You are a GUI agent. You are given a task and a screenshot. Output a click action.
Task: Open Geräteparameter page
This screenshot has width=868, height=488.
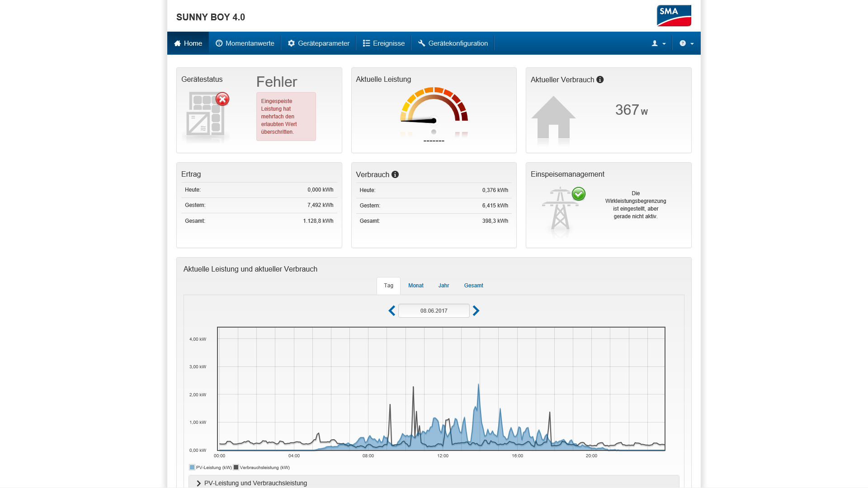[x=319, y=43]
